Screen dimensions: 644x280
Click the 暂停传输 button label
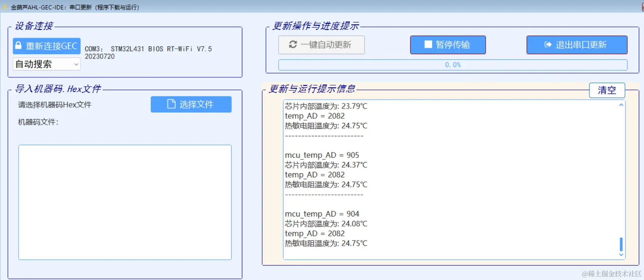tap(453, 45)
